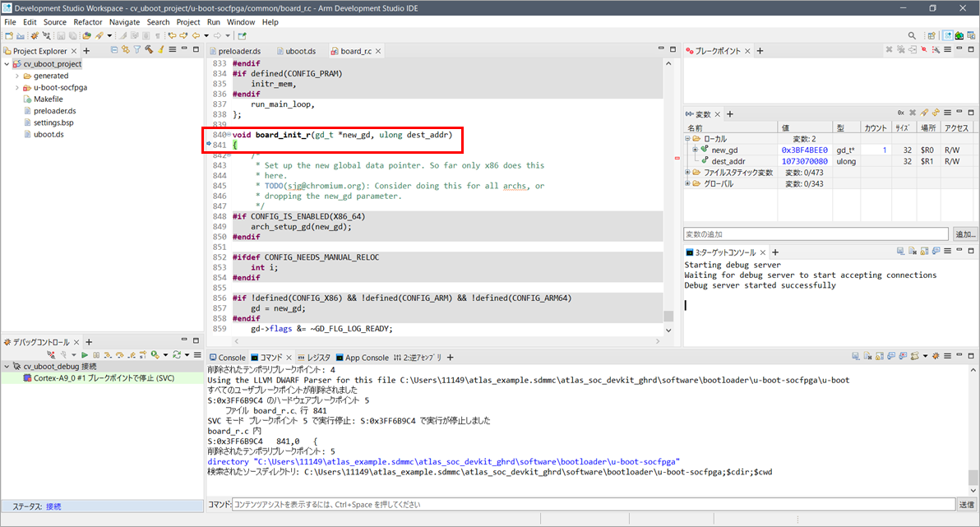Click the editor vertical scrollbar thumb
This screenshot has width=980, height=527.
[668, 316]
